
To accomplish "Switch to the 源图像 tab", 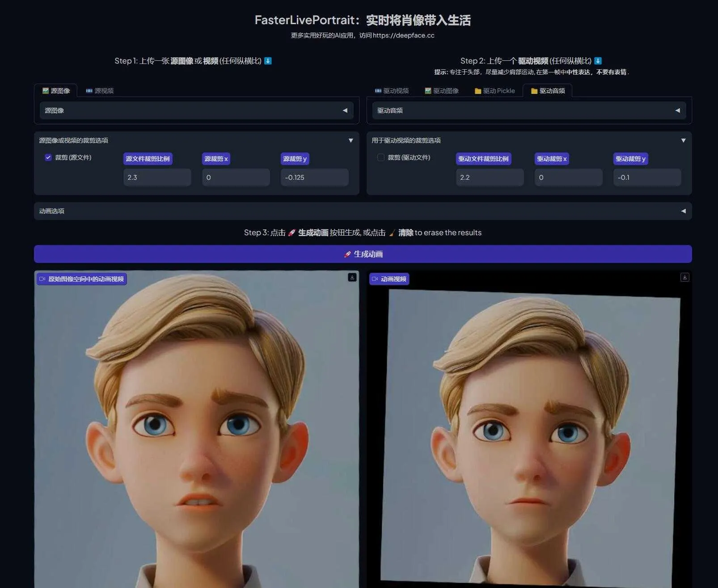I will pyautogui.click(x=56, y=91).
